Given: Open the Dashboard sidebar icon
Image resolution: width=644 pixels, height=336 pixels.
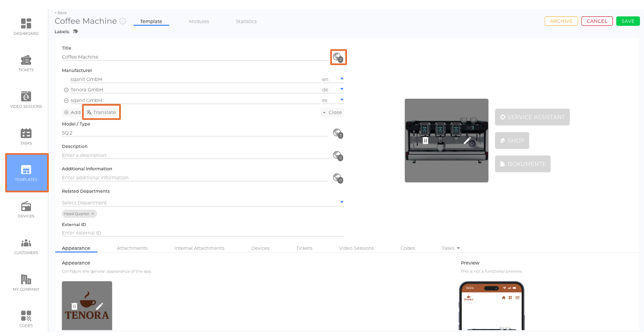Looking at the screenshot, I should coord(26,27).
